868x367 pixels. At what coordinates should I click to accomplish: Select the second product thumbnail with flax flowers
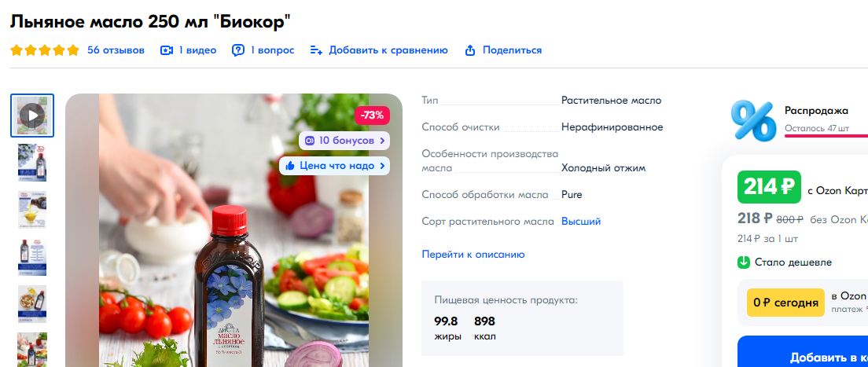pyautogui.click(x=32, y=163)
